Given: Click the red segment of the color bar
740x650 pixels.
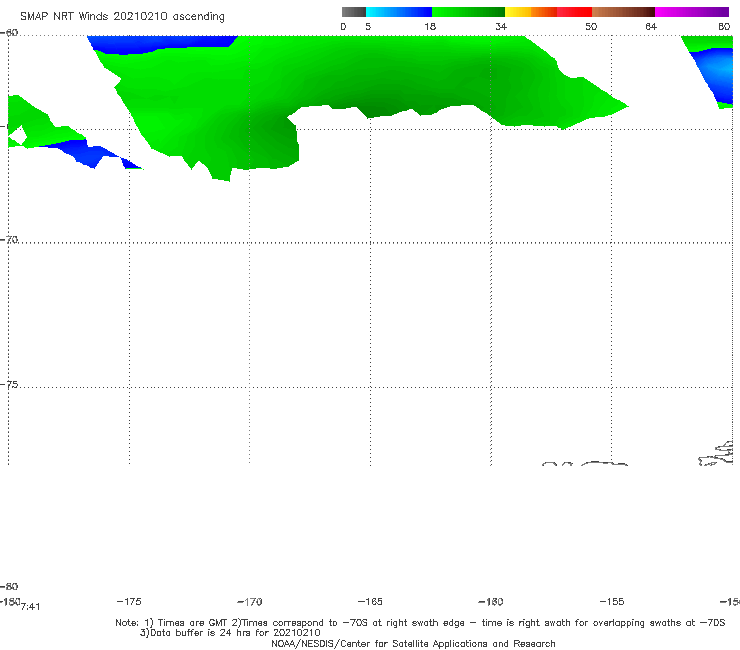Looking at the screenshot, I should coord(574,12).
